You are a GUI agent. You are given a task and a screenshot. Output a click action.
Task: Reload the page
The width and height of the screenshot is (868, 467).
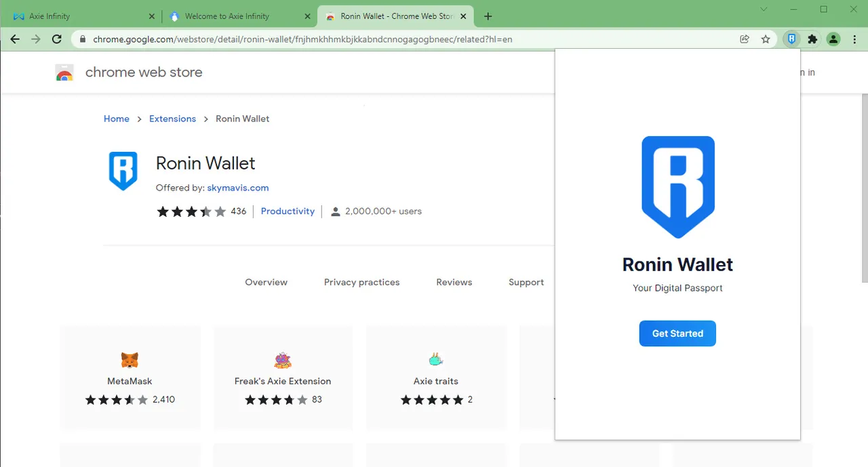click(57, 39)
